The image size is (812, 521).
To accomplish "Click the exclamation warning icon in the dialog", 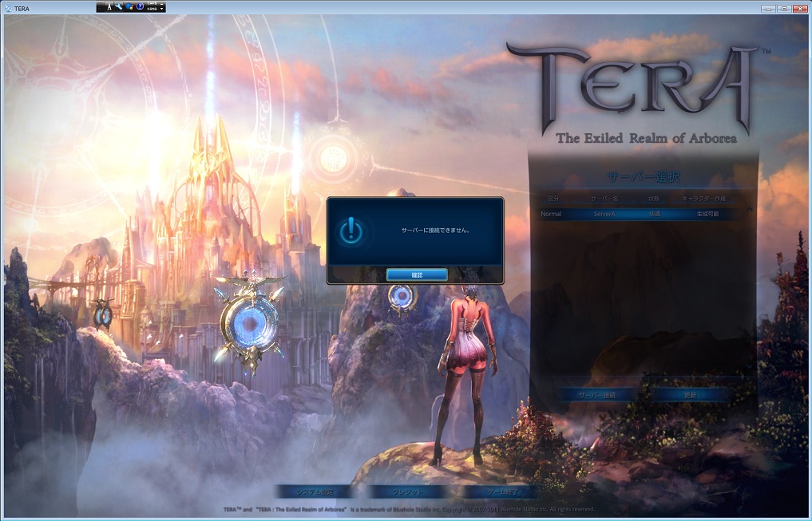I will pos(351,231).
